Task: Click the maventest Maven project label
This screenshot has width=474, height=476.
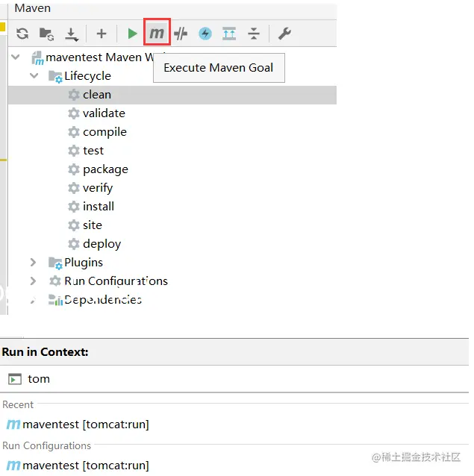Action: pos(99,57)
